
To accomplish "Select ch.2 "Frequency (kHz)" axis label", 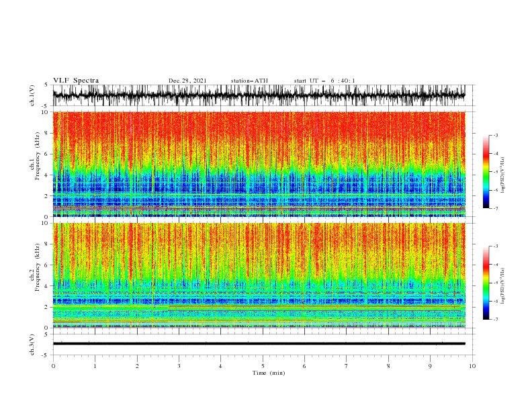I will [38, 267].
